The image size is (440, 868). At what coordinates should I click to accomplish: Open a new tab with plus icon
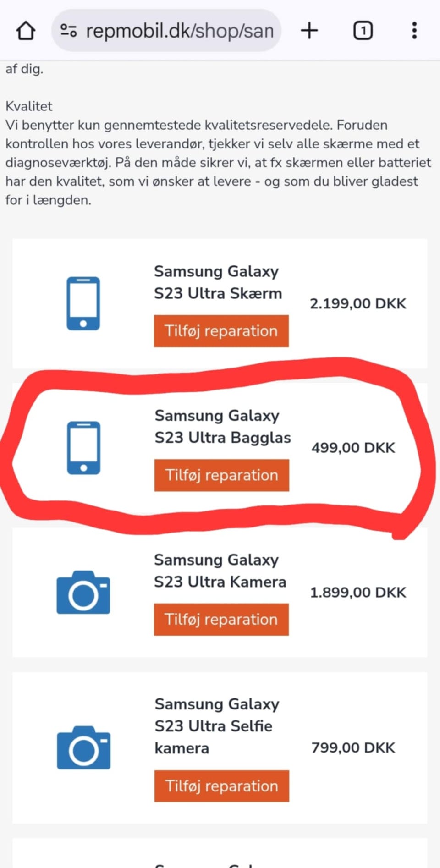(x=309, y=31)
